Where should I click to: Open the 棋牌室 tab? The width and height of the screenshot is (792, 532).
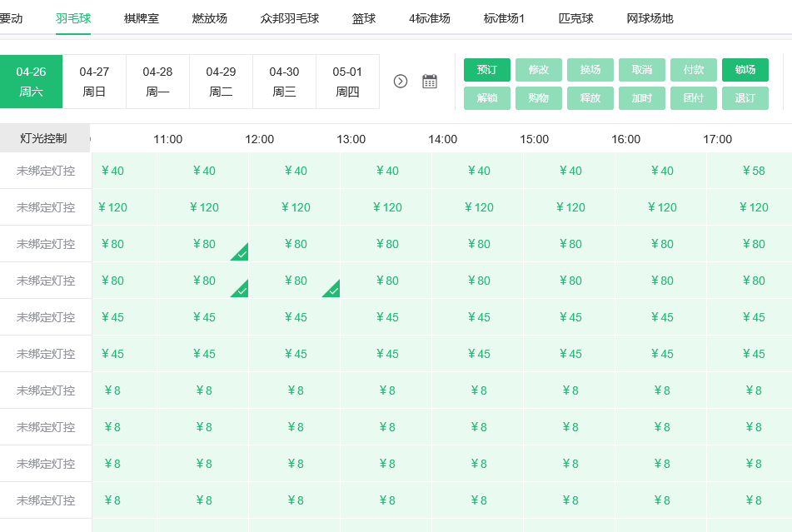[x=142, y=18]
